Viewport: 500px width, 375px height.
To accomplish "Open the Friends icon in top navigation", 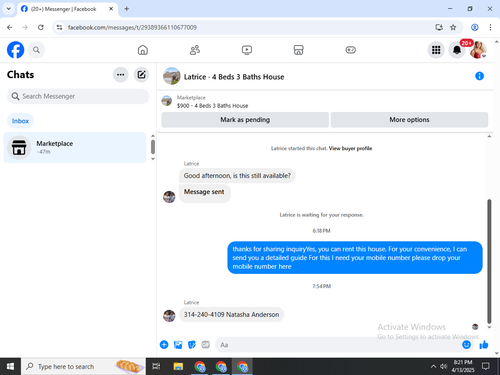I will [x=195, y=50].
